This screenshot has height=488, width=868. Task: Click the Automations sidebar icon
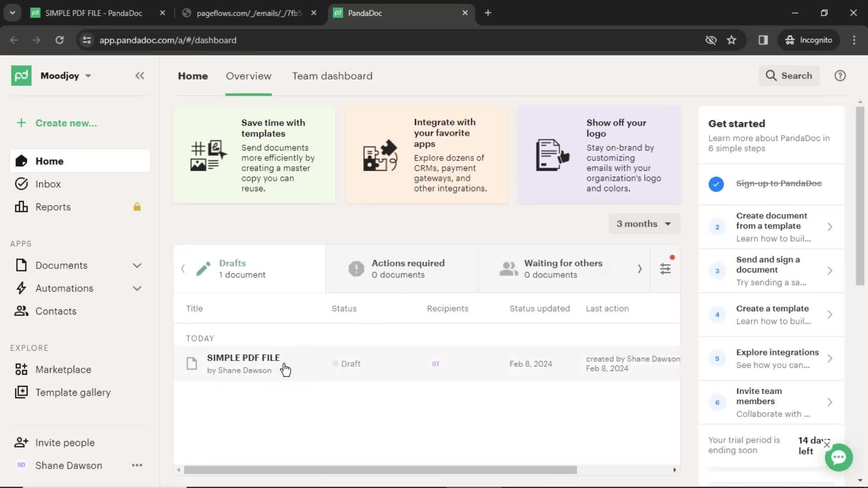(21, 288)
